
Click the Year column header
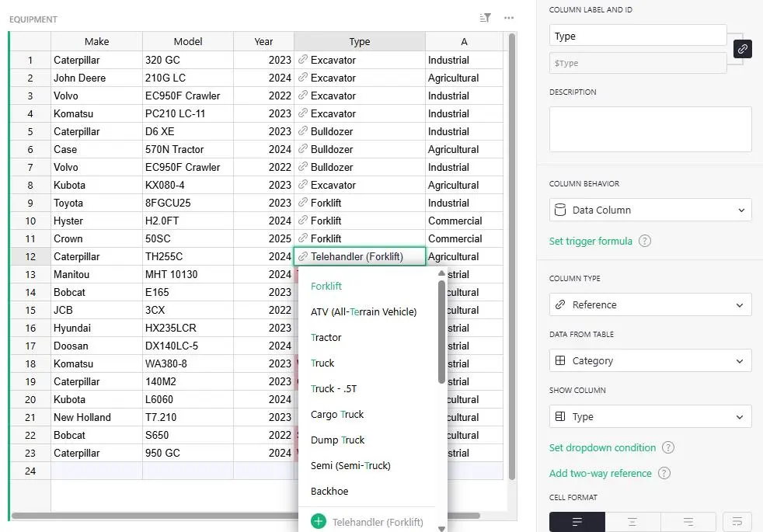point(263,41)
